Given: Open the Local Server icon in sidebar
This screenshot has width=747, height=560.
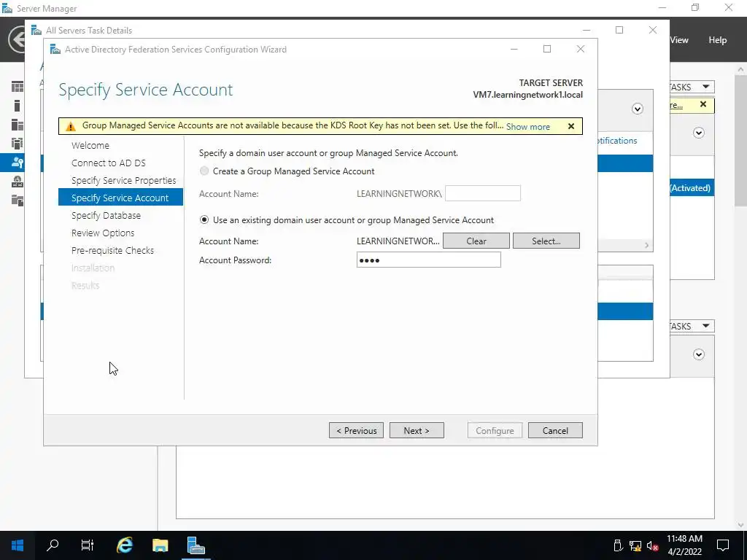Looking at the screenshot, I should point(18,106).
